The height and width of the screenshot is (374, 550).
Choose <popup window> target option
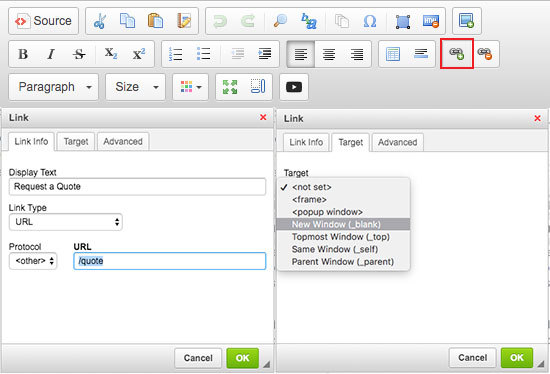click(x=343, y=212)
